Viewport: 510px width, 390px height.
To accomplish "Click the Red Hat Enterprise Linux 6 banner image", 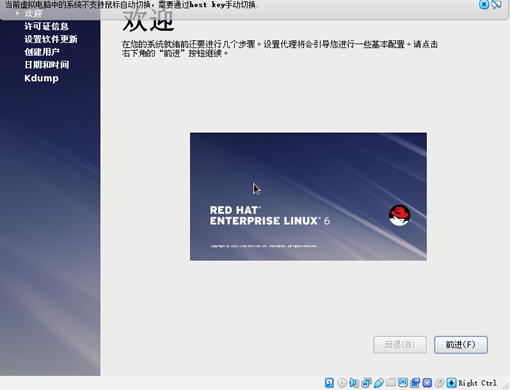I will (308, 197).
